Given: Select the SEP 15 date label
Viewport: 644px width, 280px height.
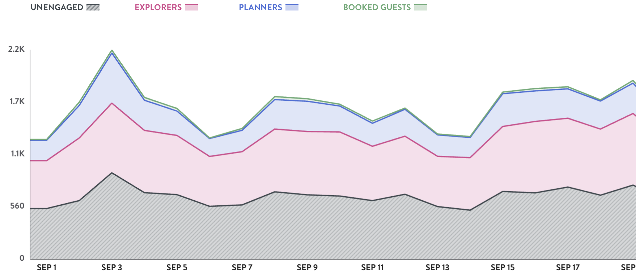Looking at the screenshot, I should [503, 268].
